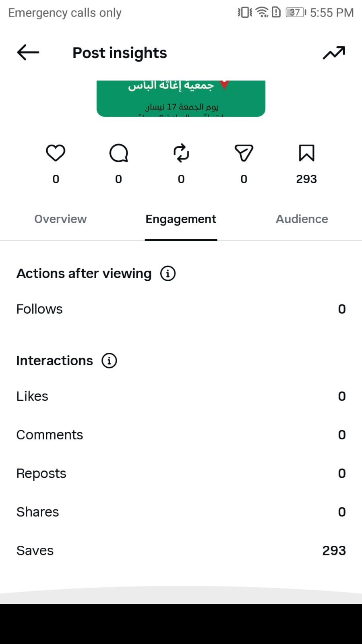Switch to the Audience tab
This screenshot has width=362, height=644.
[302, 219]
